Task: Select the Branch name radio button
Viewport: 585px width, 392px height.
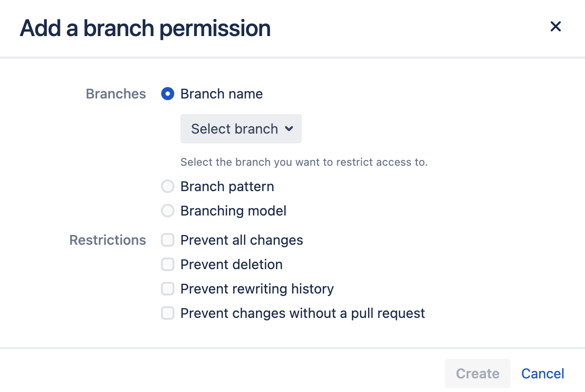Action: (168, 94)
